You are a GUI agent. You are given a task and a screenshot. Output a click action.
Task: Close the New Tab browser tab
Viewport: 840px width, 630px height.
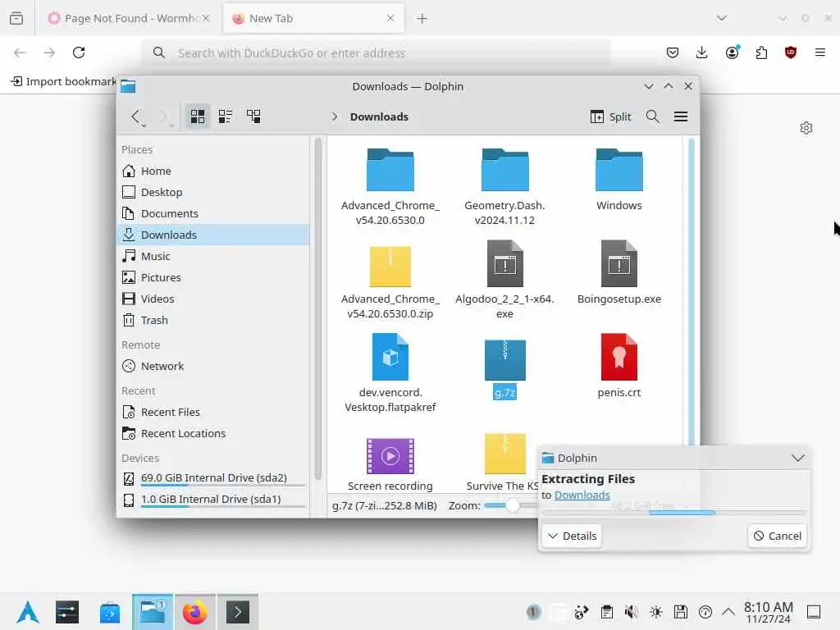pos(390,18)
